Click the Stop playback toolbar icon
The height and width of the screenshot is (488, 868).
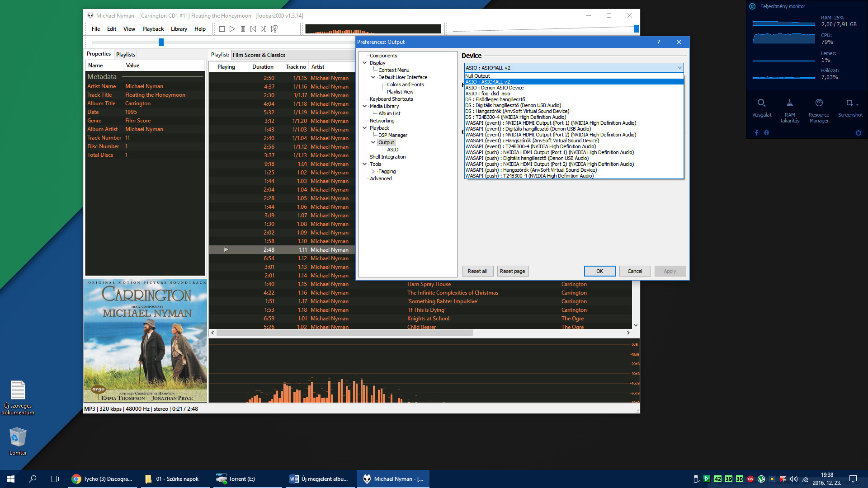point(222,29)
